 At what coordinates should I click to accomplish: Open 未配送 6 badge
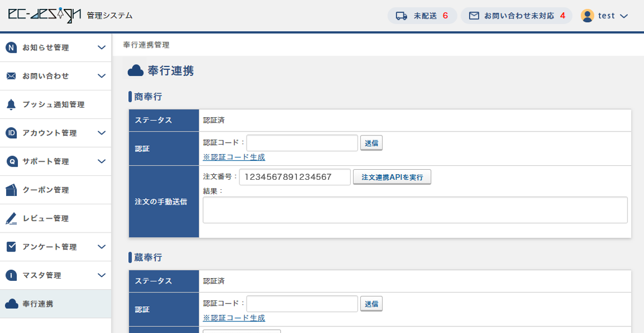pyautogui.click(x=422, y=16)
